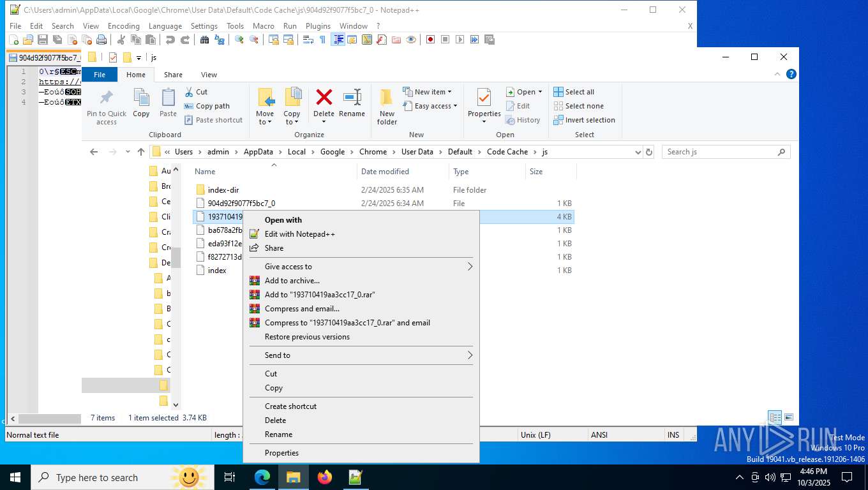Click Notepad++ Run macro multiple times icon
The width and height of the screenshot is (868, 490).
(x=475, y=40)
